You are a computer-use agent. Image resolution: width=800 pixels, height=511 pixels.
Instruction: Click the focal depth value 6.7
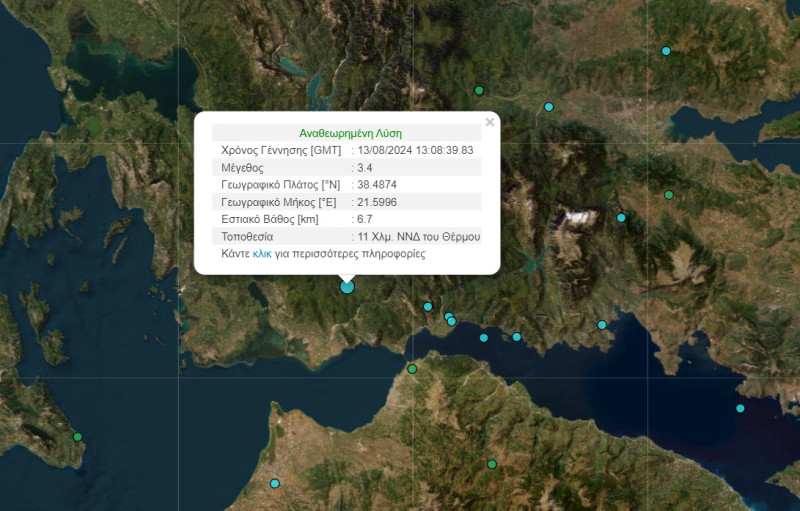click(x=364, y=219)
